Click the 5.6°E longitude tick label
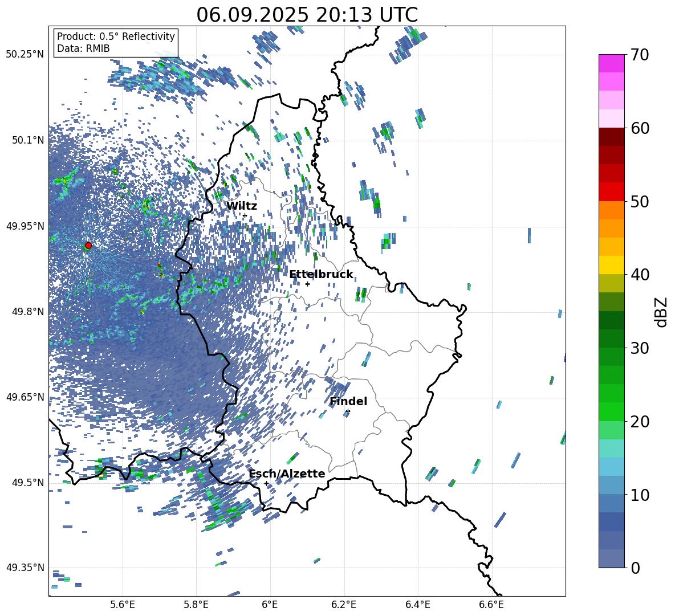 (123, 605)
